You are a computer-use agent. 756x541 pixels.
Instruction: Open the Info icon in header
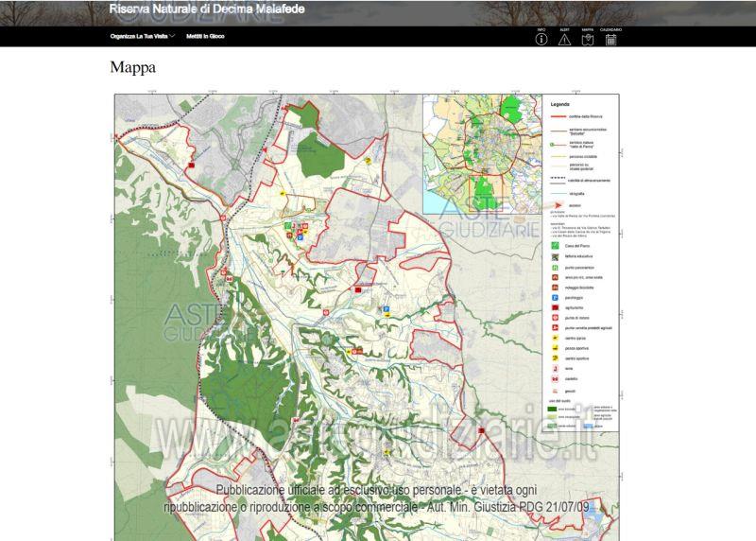[x=541, y=39]
